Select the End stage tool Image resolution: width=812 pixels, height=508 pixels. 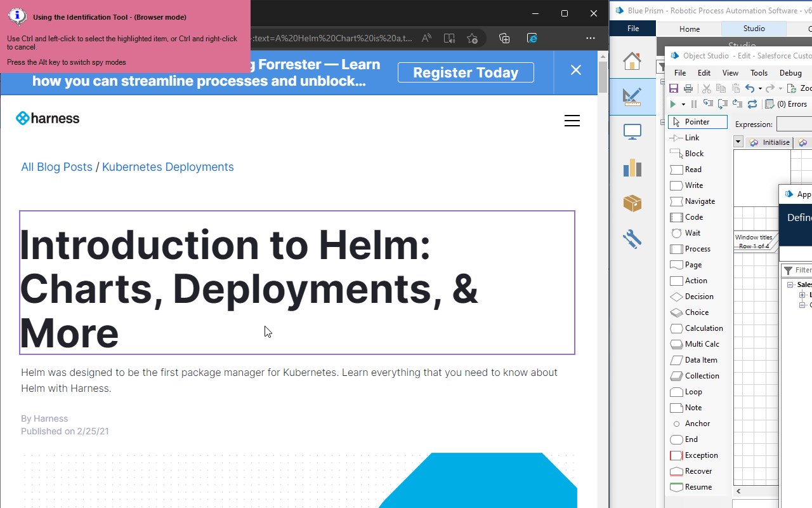point(684,439)
